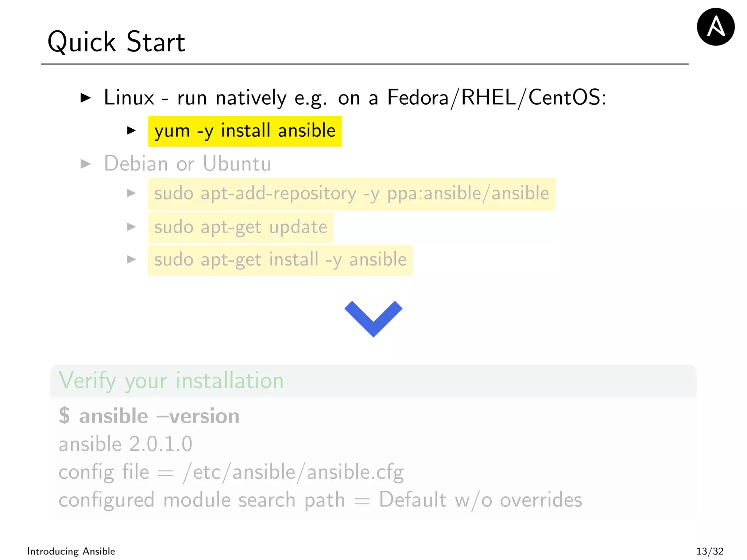The image size is (747, 560).
Task: Click the Ansible logo in the corner
Action: point(715,27)
